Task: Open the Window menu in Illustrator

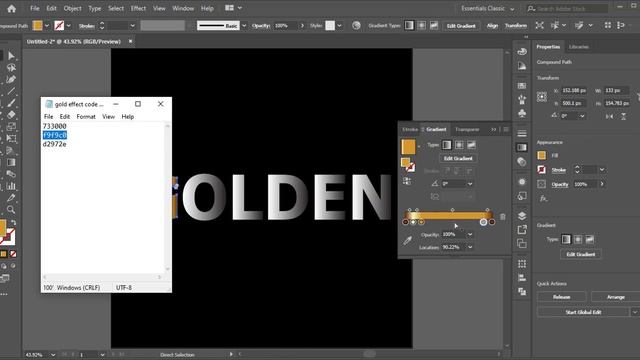Action: point(183,8)
